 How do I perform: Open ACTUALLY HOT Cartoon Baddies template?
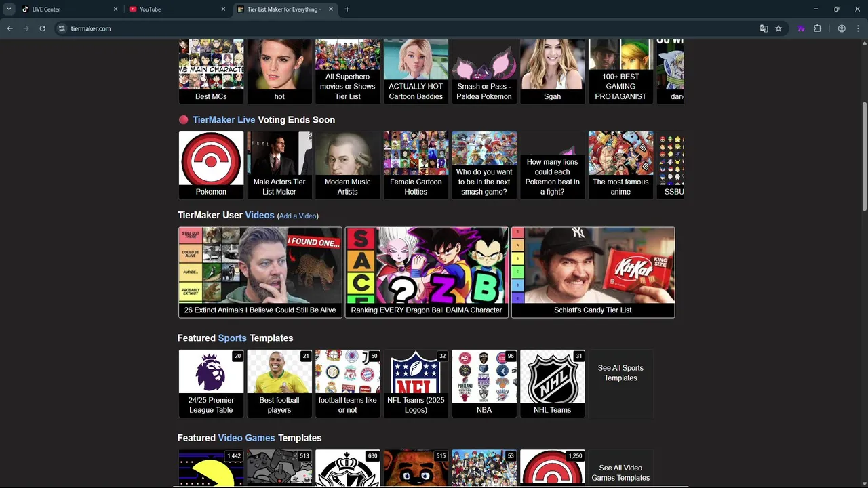point(416,71)
